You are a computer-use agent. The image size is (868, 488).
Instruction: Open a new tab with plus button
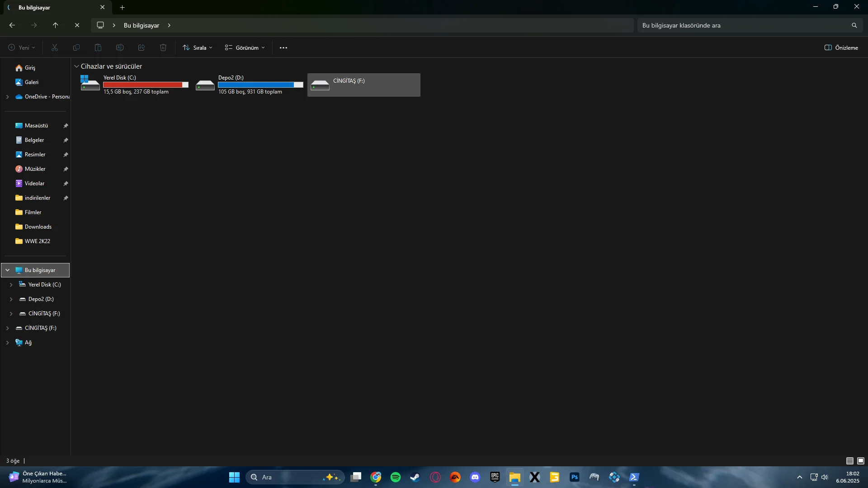122,7
